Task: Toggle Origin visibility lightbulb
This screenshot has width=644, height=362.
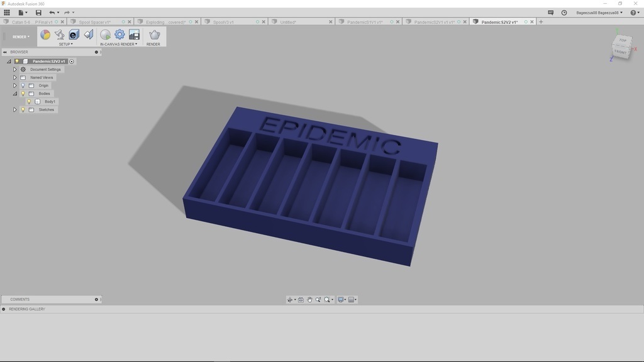Action: [x=23, y=85]
